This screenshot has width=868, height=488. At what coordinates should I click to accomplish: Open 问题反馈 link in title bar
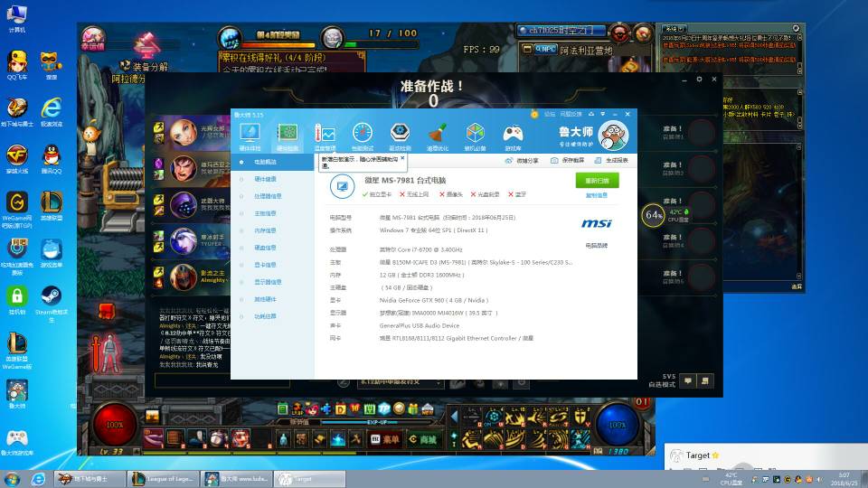(571, 114)
